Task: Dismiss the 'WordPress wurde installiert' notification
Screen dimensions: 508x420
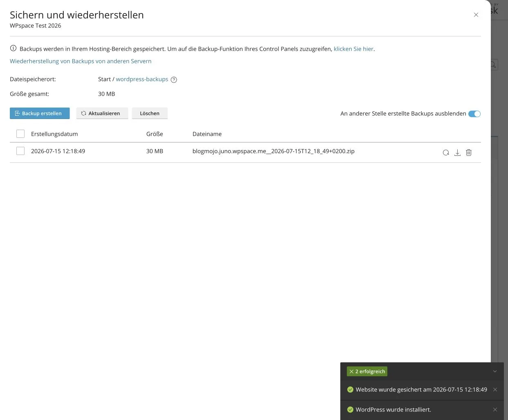Action: (x=495, y=410)
